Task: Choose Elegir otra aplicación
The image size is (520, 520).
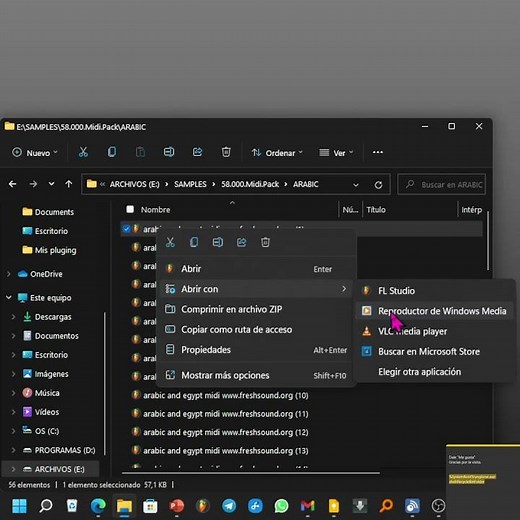Action: [x=435, y=372]
